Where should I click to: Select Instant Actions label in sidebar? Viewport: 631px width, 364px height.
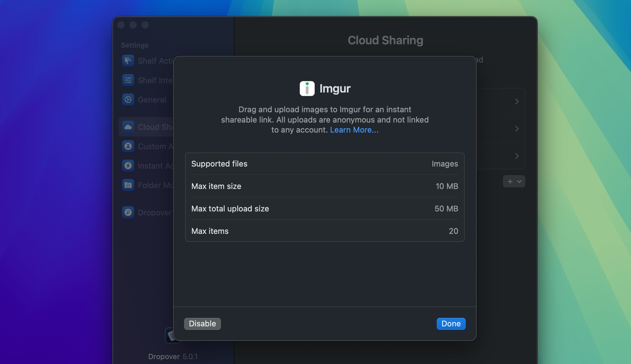point(155,166)
